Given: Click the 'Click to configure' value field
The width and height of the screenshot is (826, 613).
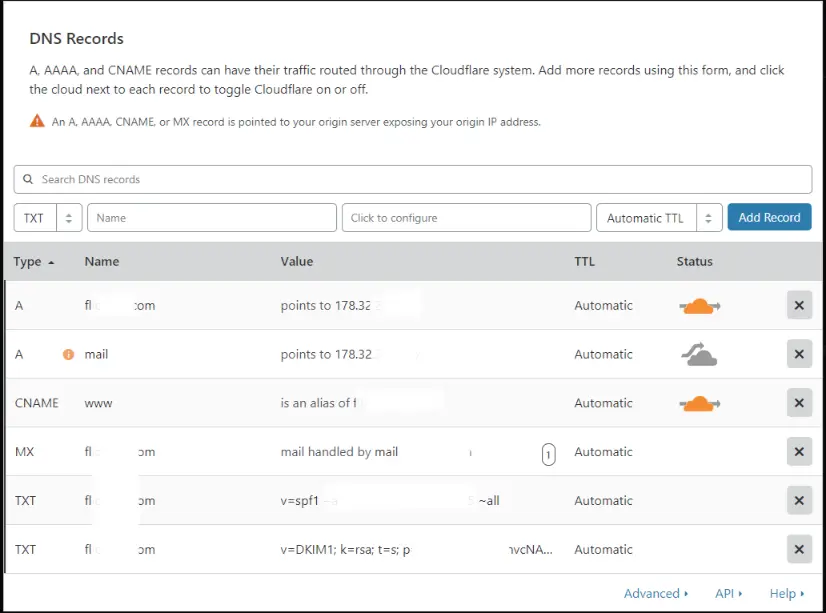Looking at the screenshot, I should [x=466, y=217].
